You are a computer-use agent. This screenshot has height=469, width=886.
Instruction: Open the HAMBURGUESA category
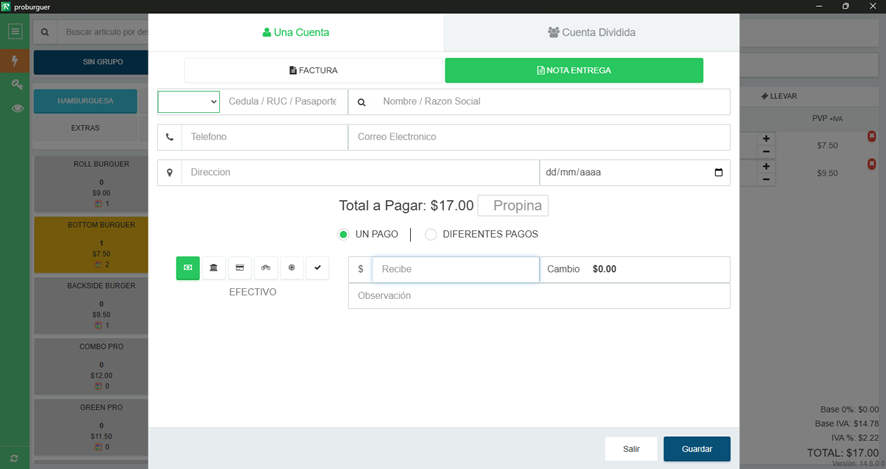(x=85, y=101)
